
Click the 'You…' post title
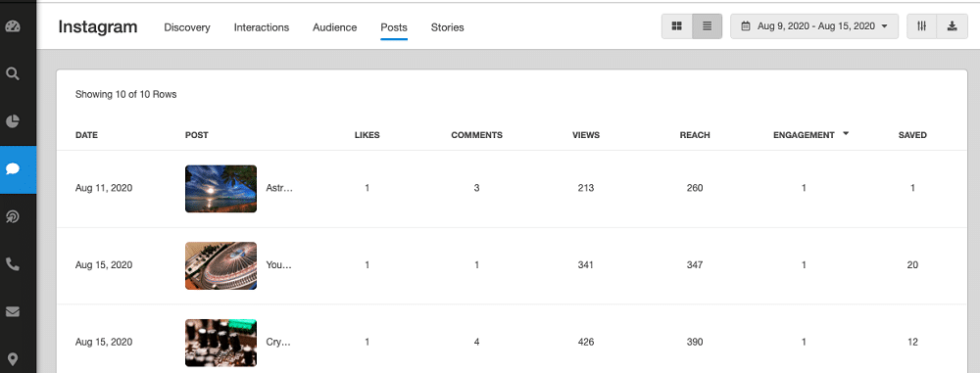click(279, 265)
